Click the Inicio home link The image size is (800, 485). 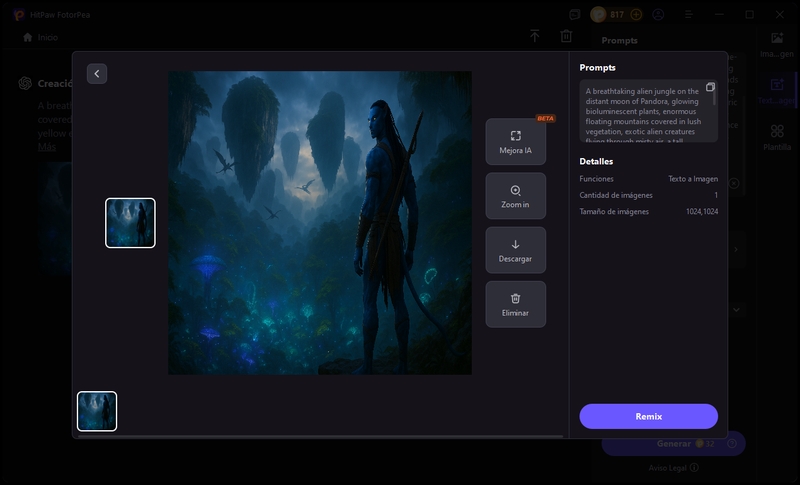(x=47, y=37)
